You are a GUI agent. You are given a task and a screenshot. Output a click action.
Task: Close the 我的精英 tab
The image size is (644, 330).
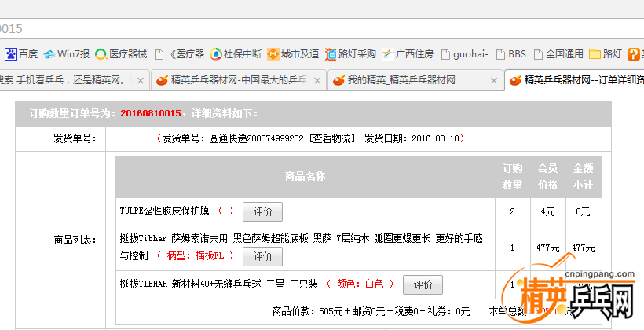[494, 81]
